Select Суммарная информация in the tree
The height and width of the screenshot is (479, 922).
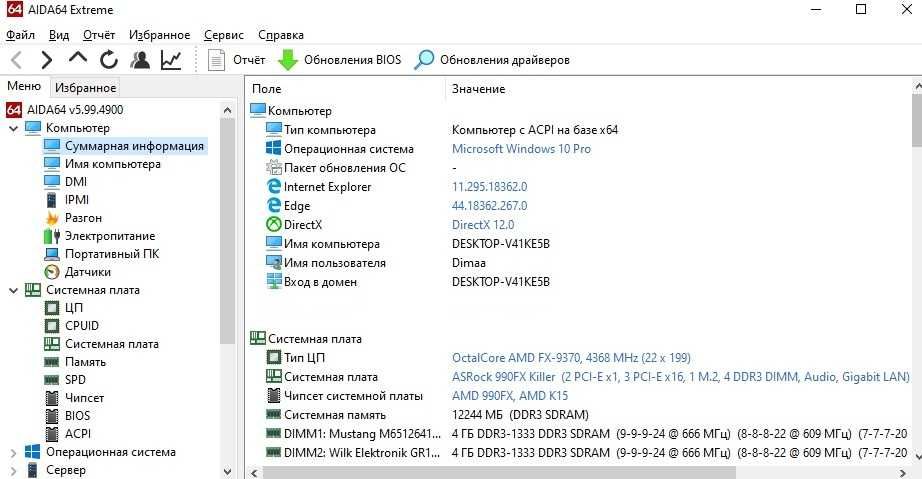click(125, 146)
